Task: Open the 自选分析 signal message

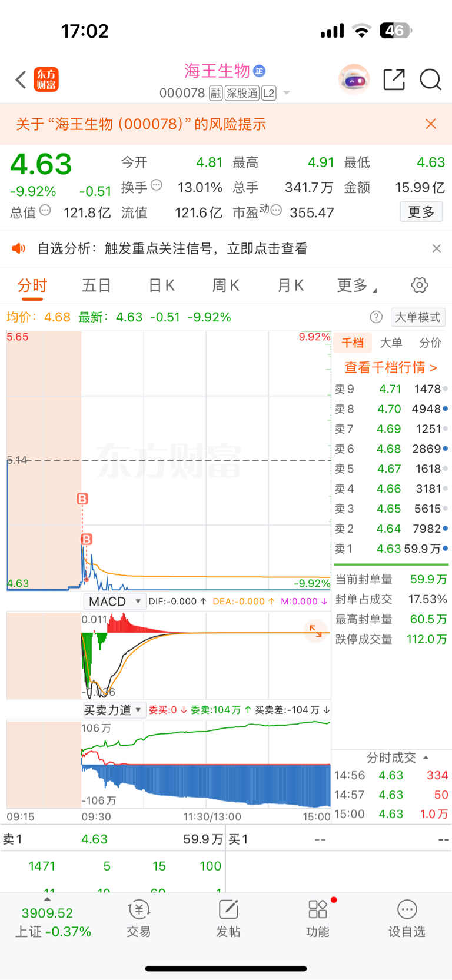Action: coord(172,248)
